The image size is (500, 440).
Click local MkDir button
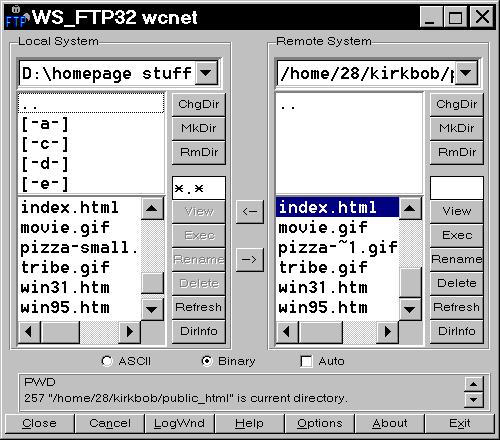199,128
